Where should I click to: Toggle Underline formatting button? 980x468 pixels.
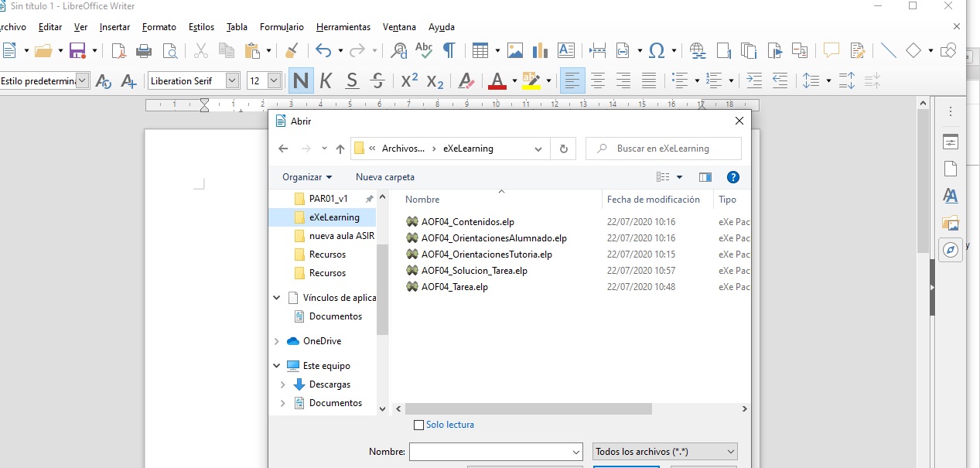[x=352, y=80]
